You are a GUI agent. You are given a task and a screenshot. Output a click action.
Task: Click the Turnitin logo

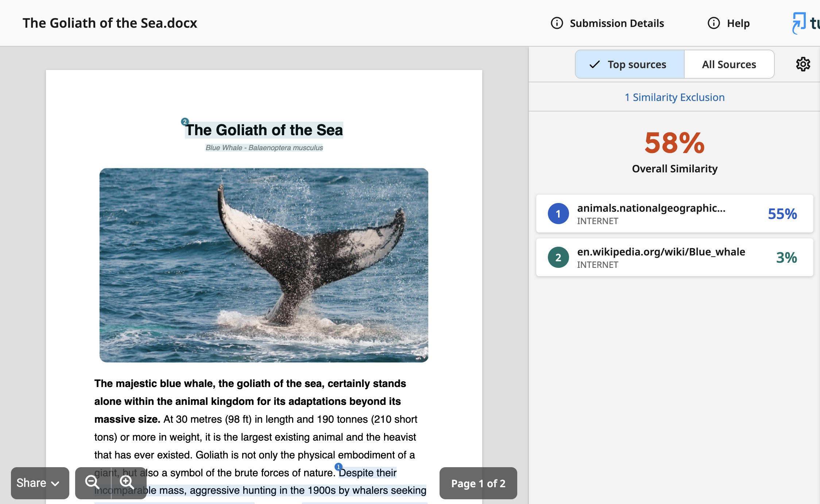pyautogui.click(x=805, y=23)
